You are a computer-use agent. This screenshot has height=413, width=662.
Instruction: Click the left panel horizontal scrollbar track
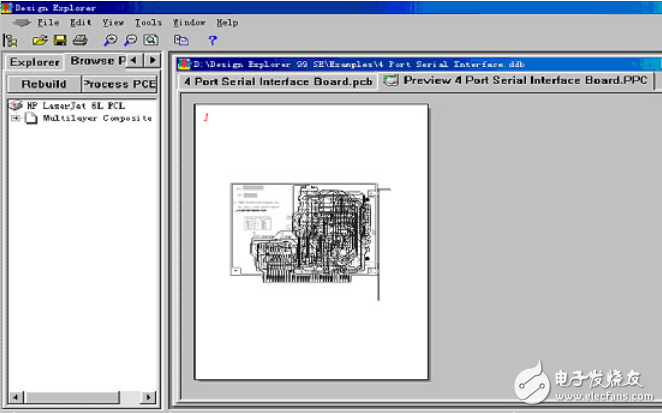80,398
